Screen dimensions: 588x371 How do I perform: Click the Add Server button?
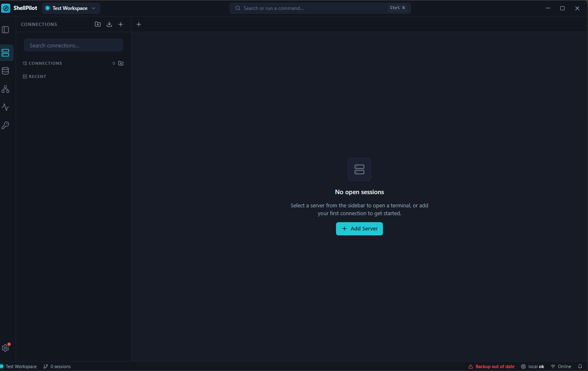pyautogui.click(x=359, y=229)
